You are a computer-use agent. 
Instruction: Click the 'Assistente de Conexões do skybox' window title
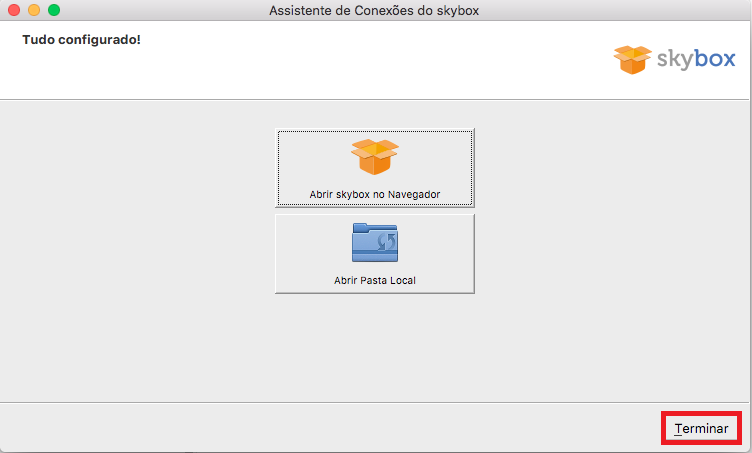tap(375, 10)
